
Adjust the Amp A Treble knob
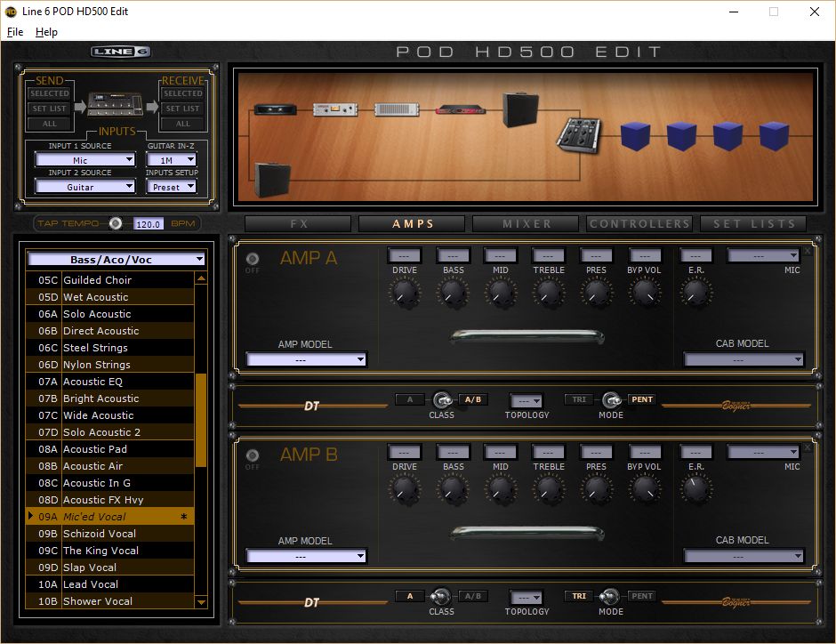(x=549, y=293)
